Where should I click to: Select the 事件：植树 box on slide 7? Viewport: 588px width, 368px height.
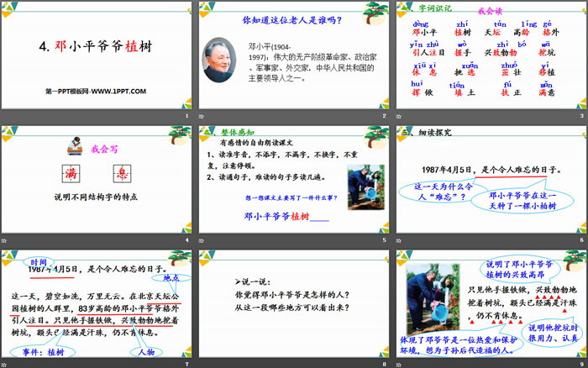click(x=45, y=354)
